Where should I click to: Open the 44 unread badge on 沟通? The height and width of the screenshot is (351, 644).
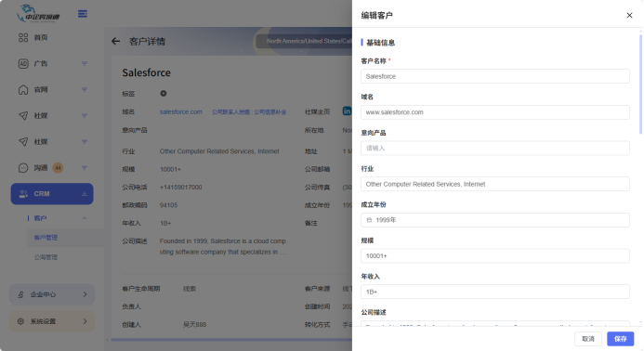click(x=58, y=168)
